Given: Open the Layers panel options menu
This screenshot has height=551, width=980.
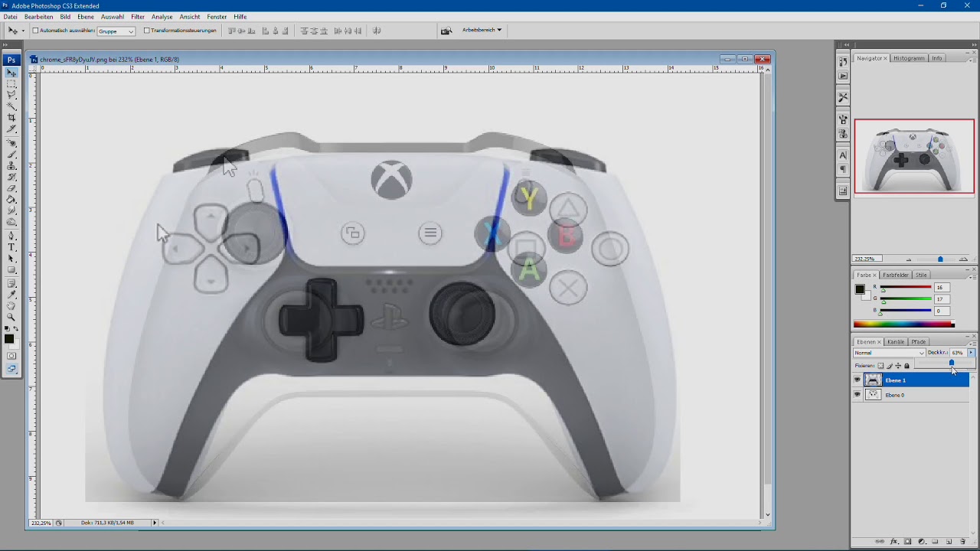Looking at the screenshot, I should [974, 344].
